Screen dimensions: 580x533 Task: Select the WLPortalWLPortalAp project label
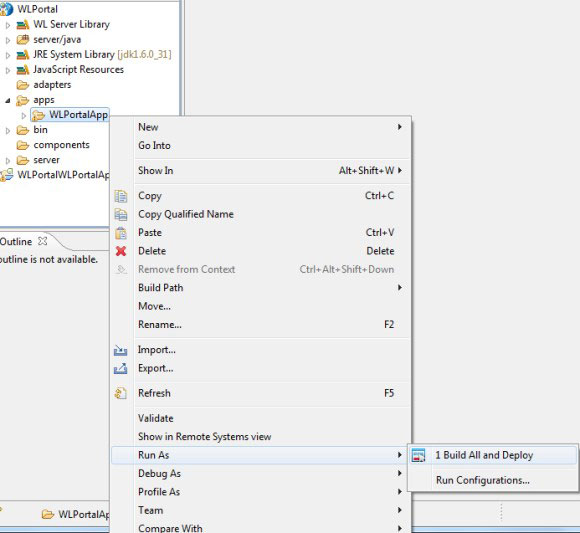[x=63, y=175]
